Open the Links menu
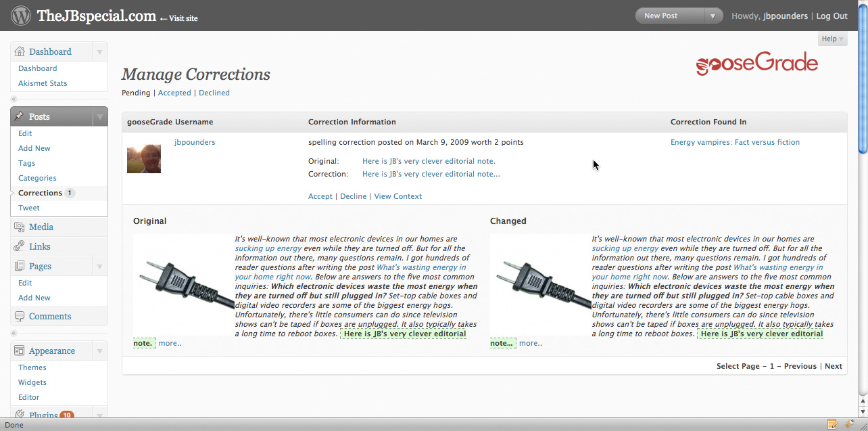Viewport: 868px width, 431px height. pos(40,246)
